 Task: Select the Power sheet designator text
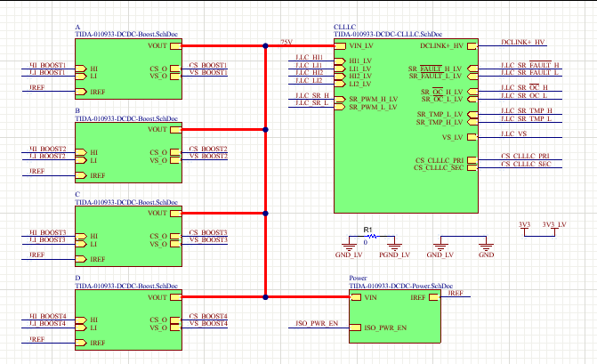coord(358,278)
